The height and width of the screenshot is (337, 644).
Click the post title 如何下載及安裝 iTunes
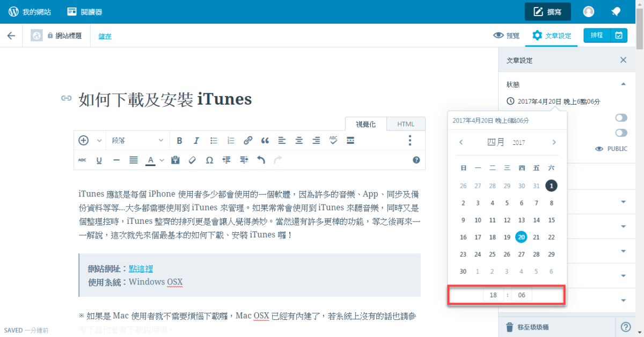pyautogui.click(x=165, y=99)
